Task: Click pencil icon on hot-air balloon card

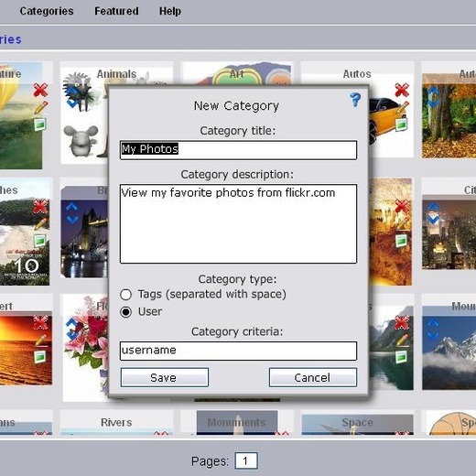Action: click(x=41, y=107)
